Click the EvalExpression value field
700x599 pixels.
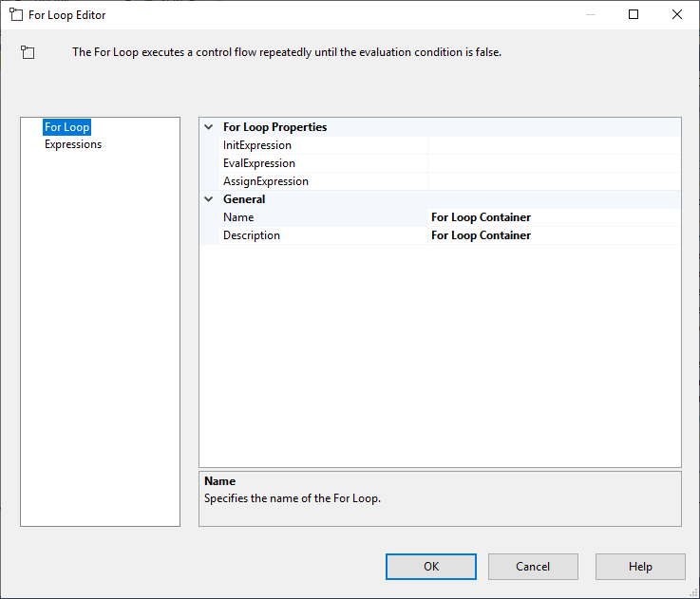tap(554, 163)
